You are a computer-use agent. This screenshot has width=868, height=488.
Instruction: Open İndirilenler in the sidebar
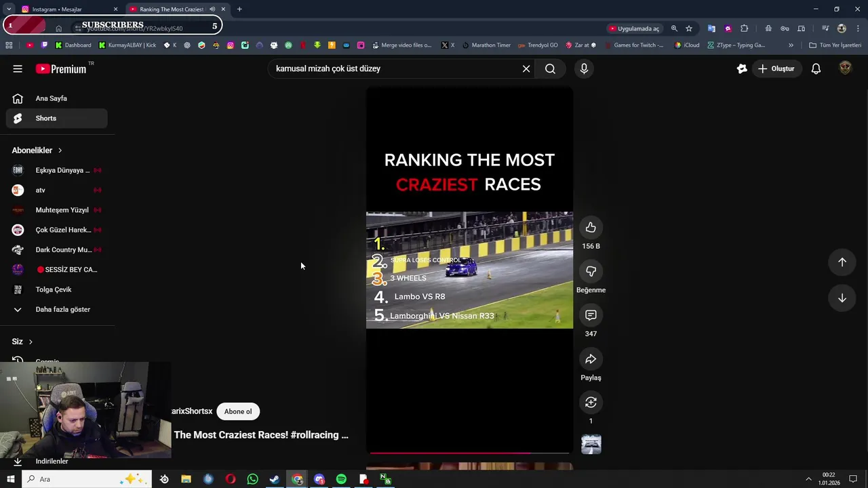pos(52,462)
